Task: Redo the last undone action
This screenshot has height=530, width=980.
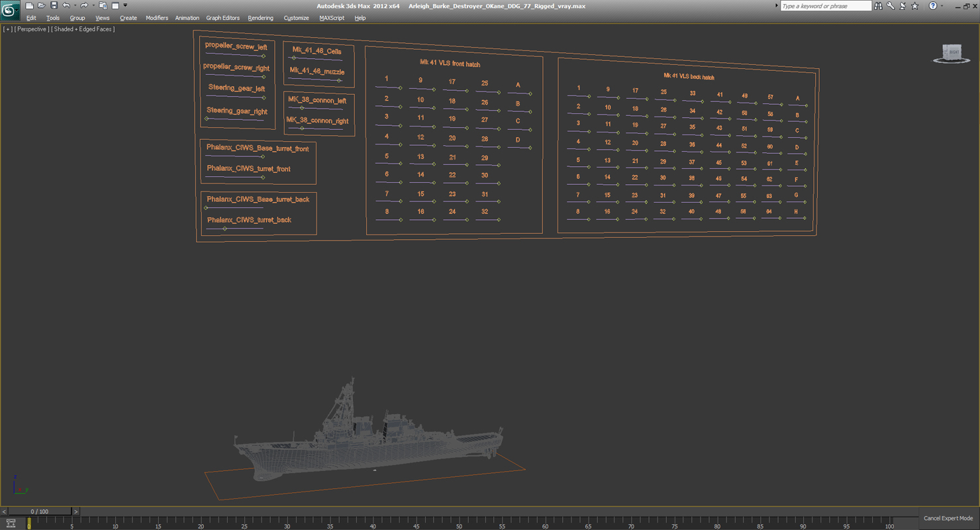Action: 84,6
